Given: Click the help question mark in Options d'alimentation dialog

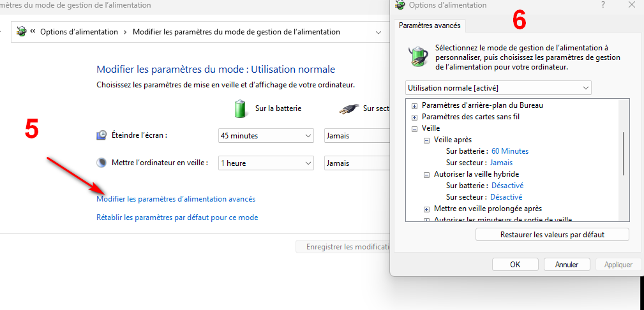Looking at the screenshot, I should pyautogui.click(x=603, y=5).
